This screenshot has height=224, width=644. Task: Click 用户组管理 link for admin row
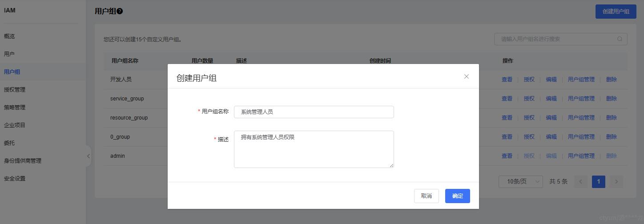click(581, 156)
